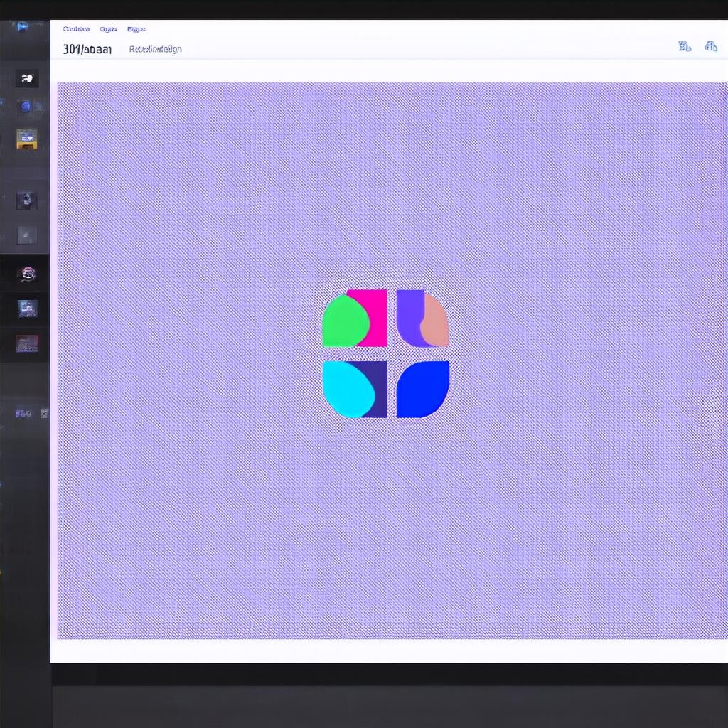This screenshot has height=728, width=728.
Task: Click the cyan shape in the center logo
Action: coord(346,388)
